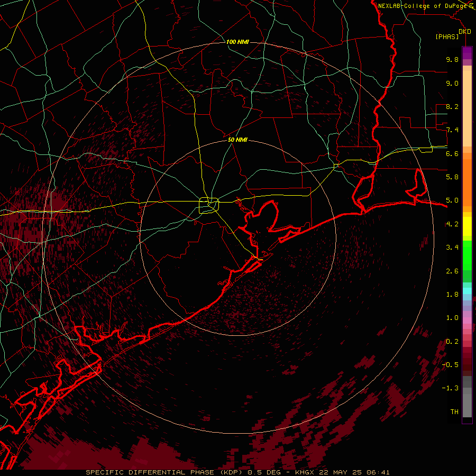Click the [PHAS] legend unit label
This screenshot has height=476, width=476.
click(x=447, y=36)
